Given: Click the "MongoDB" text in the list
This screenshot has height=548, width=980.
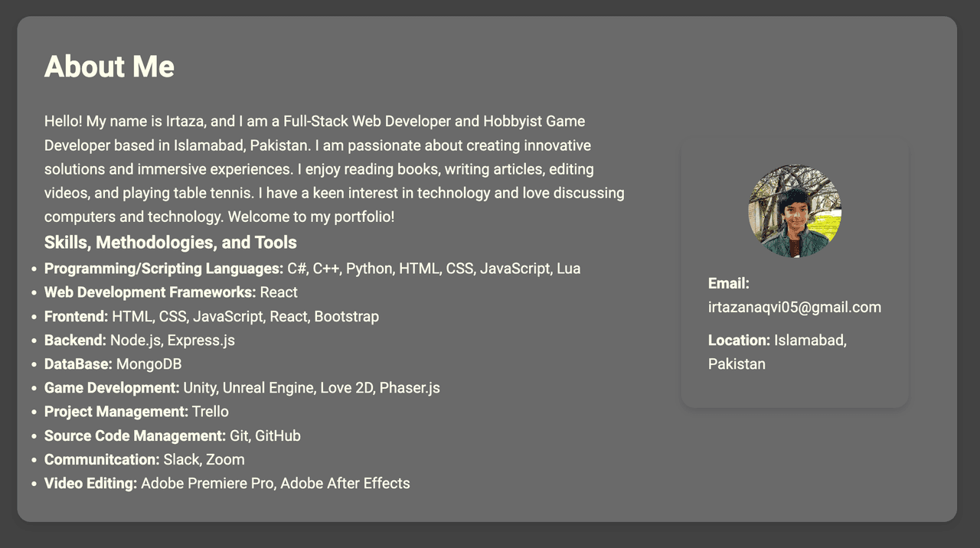Looking at the screenshot, I should [149, 364].
